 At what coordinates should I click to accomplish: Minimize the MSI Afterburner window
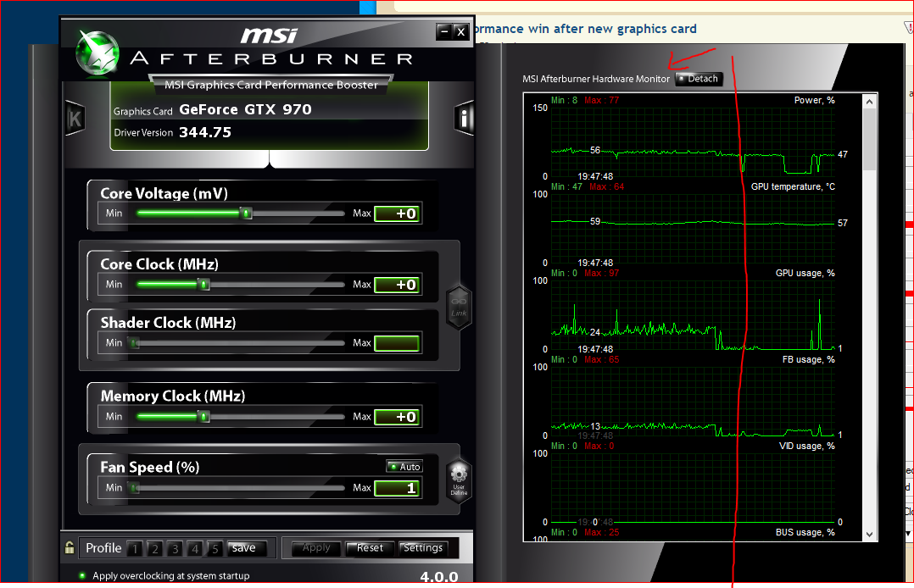coord(444,31)
